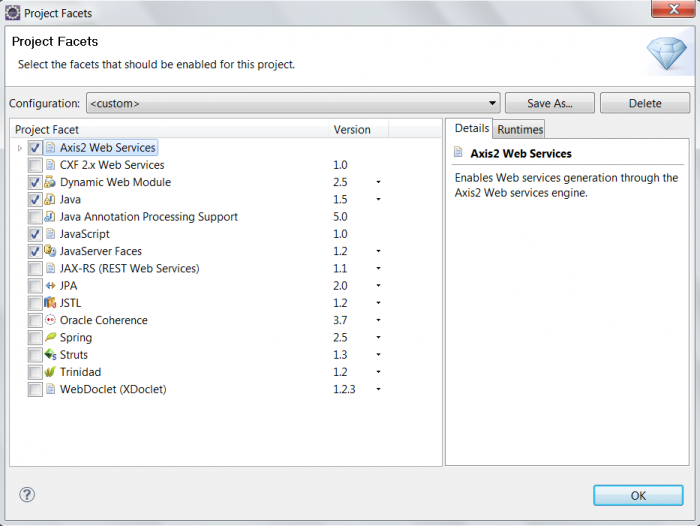Click the Trinidad facet icon
The height and width of the screenshot is (526, 700).
pos(50,372)
